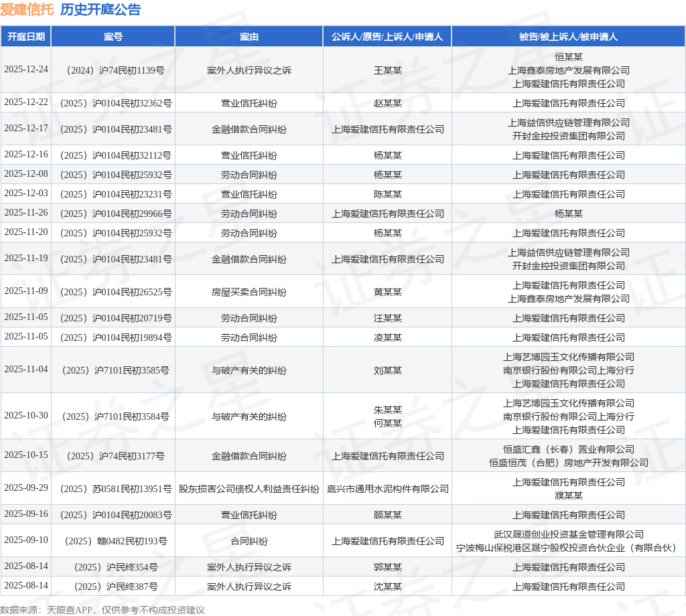Click the 爱建信托 title text
The width and height of the screenshot is (686, 616).
click(x=27, y=9)
